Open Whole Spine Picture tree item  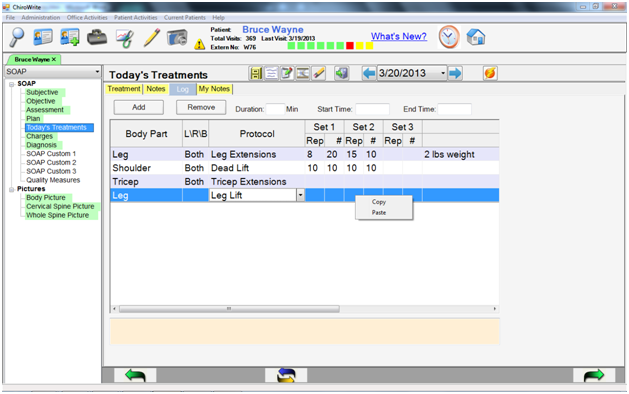pos(57,215)
